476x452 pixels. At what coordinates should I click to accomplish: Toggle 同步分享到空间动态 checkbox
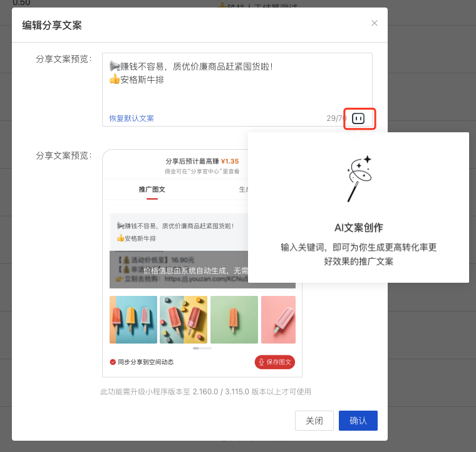coord(113,362)
